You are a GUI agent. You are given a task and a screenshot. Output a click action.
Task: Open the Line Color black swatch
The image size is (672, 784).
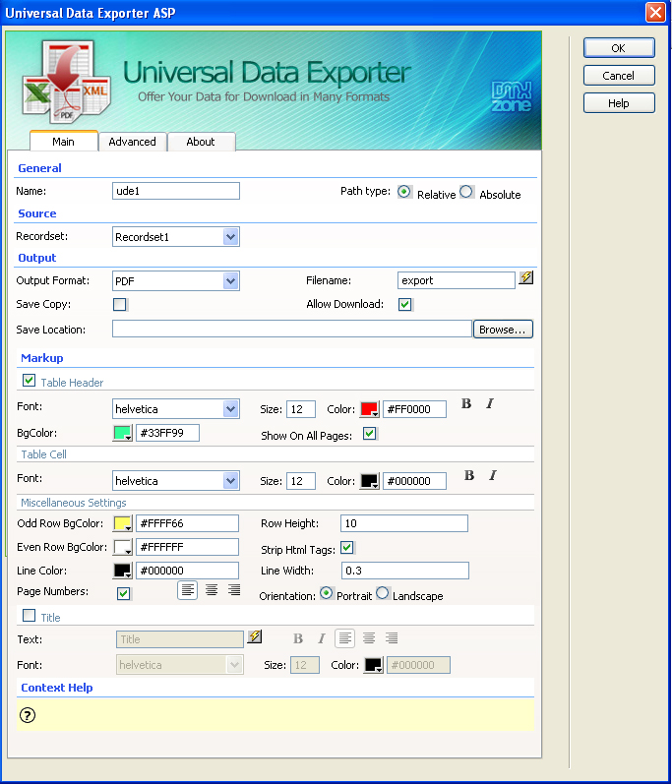pos(123,571)
